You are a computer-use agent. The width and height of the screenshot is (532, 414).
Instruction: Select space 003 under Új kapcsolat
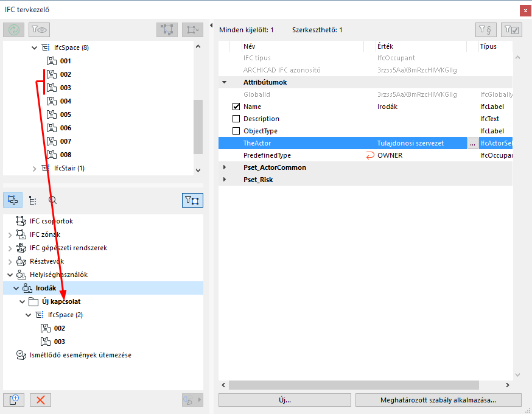point(60,342)
